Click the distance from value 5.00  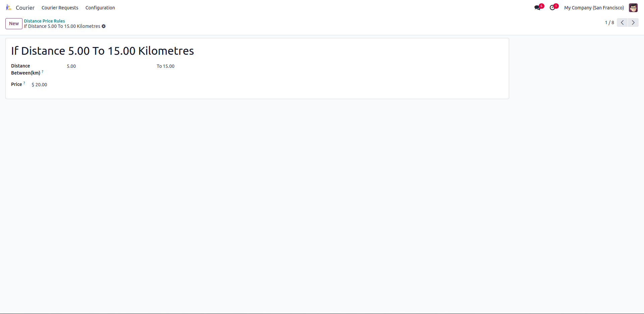[x=71, y=66]
